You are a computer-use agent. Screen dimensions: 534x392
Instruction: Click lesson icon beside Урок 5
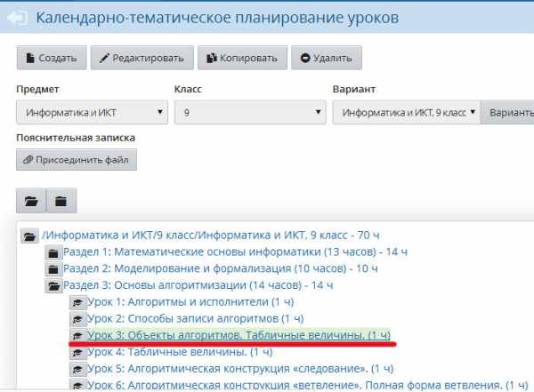point(77,369)
